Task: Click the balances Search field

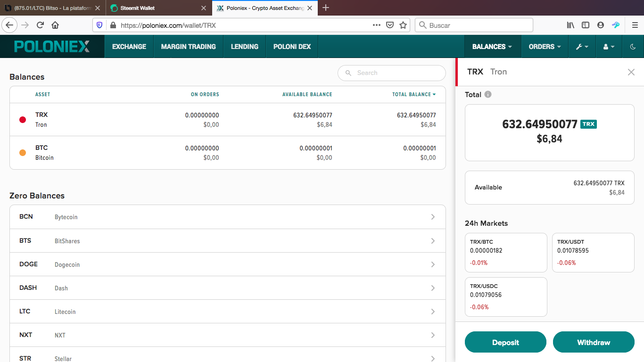Action: click(x=392, y=73)
